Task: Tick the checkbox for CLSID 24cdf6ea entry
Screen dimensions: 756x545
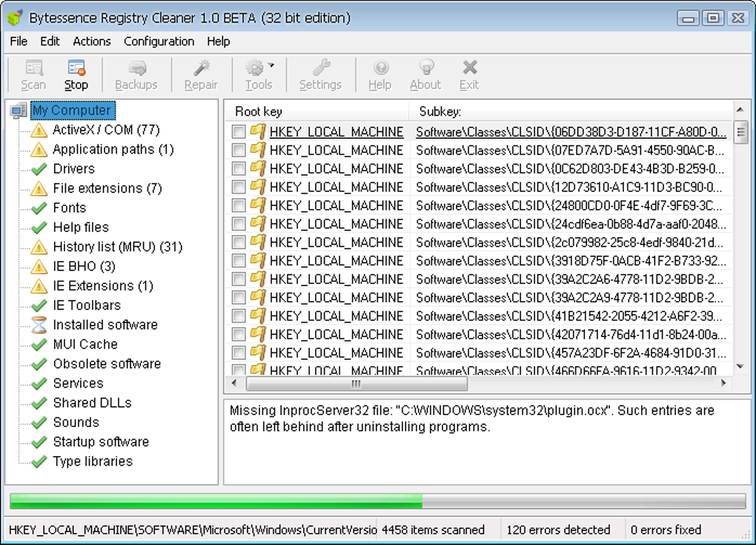Action: (238, 224)
